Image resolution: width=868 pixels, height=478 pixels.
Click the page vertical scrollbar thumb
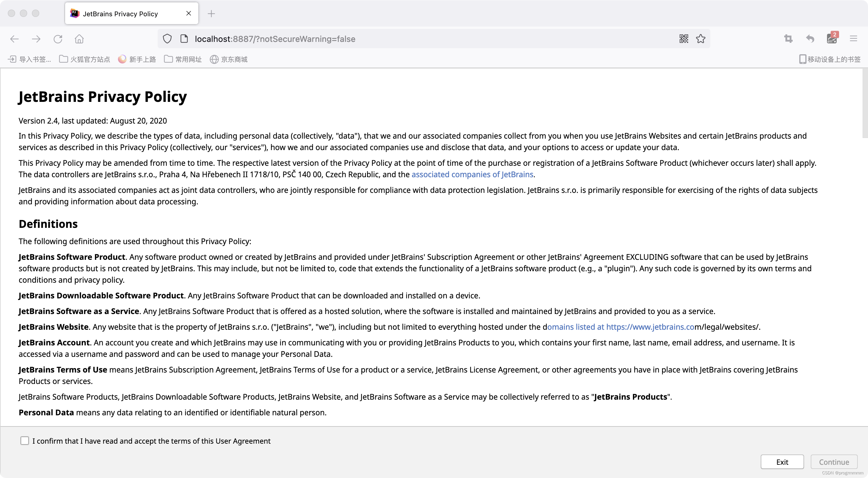(865, 103)
